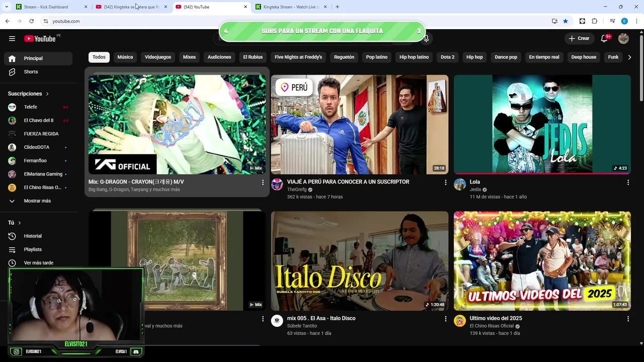Open Telefe subscription channel
This screenshot has width=644, height=362.
38,107
